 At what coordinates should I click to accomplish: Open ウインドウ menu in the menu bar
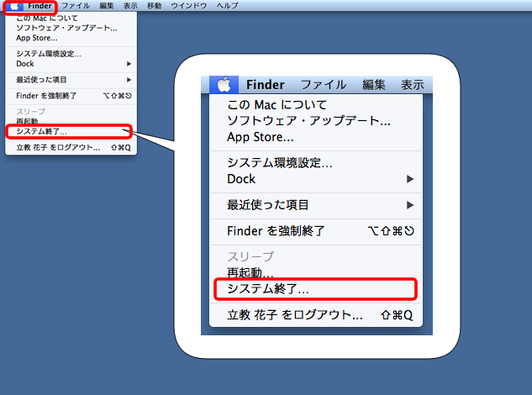pyautogui.click(x=189, y=6)
